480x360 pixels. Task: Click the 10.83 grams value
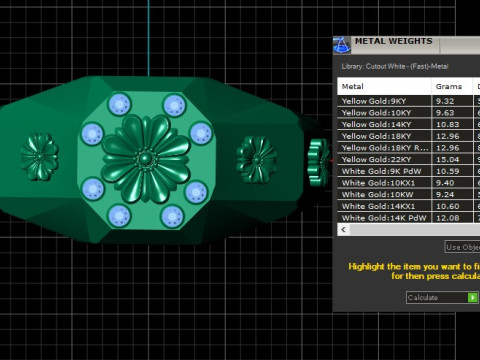448,125
